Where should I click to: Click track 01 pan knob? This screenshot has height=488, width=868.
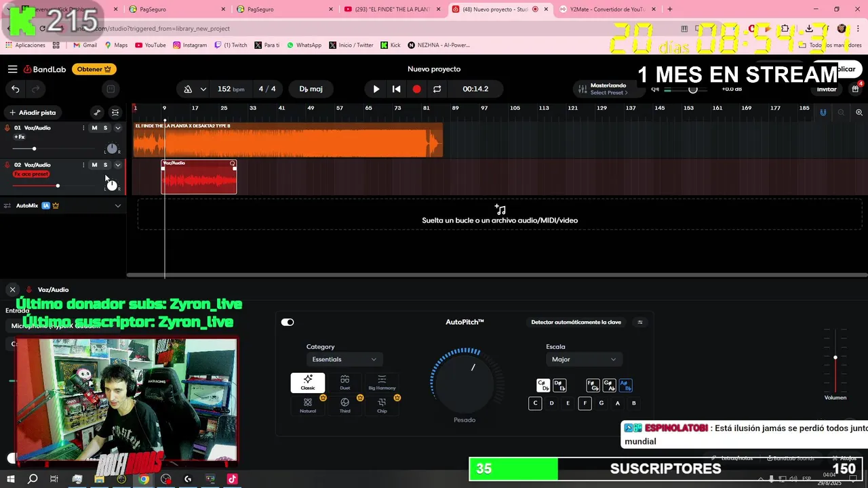(x=112, y=148)
